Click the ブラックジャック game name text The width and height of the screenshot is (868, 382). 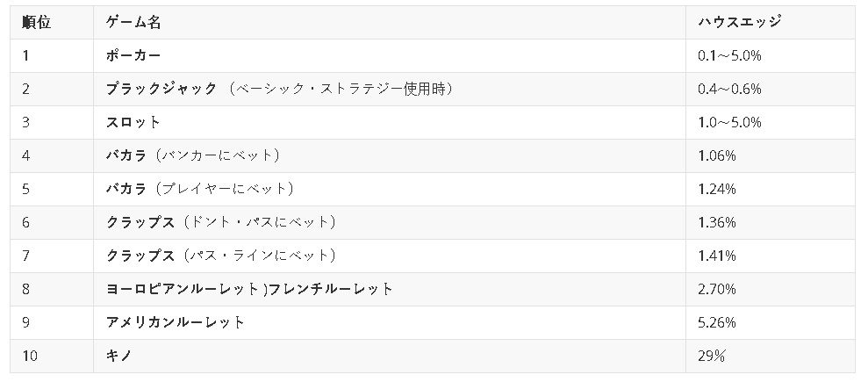[161, 89]
